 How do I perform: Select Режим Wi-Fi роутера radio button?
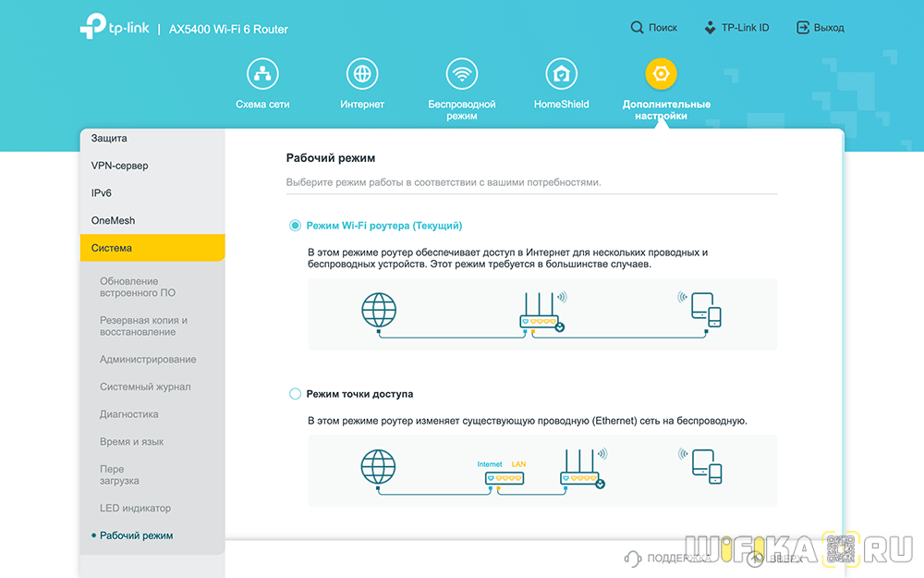(x=296, y=226)
